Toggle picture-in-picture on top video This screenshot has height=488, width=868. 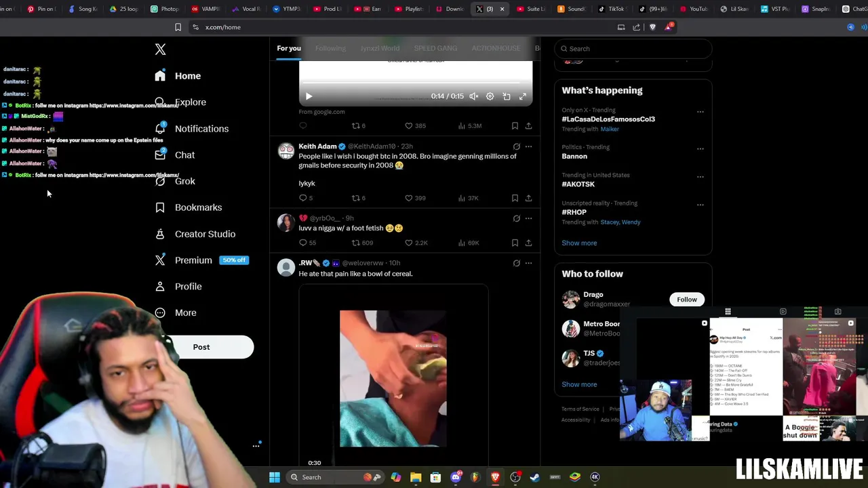coord(507,96)
